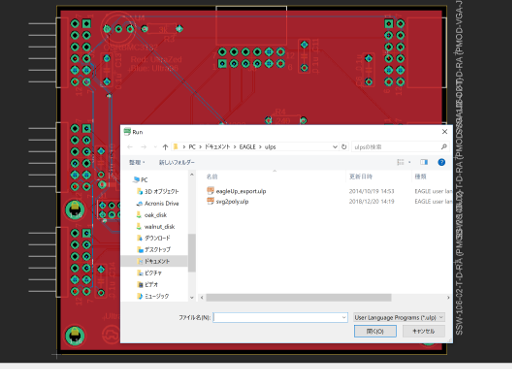The height and width of the screenshot is (369, 512).
Task: Open the ダウンロード folder
Action: coord(154,238)
